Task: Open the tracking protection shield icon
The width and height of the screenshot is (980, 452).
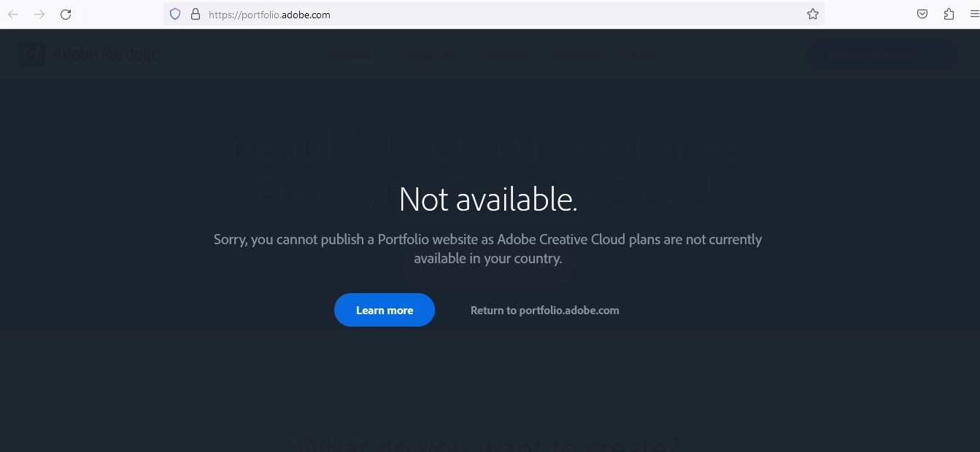Action: pyautogui.click(x=175, y=14)
